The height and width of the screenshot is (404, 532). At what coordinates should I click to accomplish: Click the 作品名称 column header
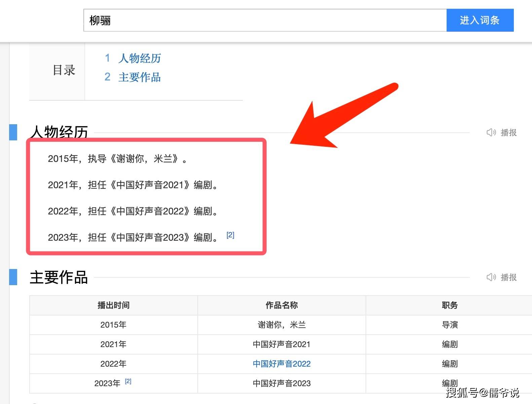[282, 305]
